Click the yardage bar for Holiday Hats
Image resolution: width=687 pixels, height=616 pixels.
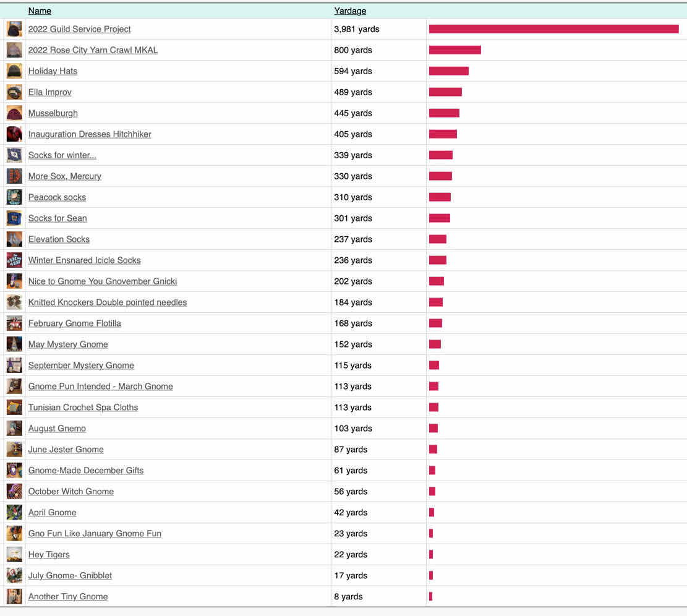(x=448, y=71)
